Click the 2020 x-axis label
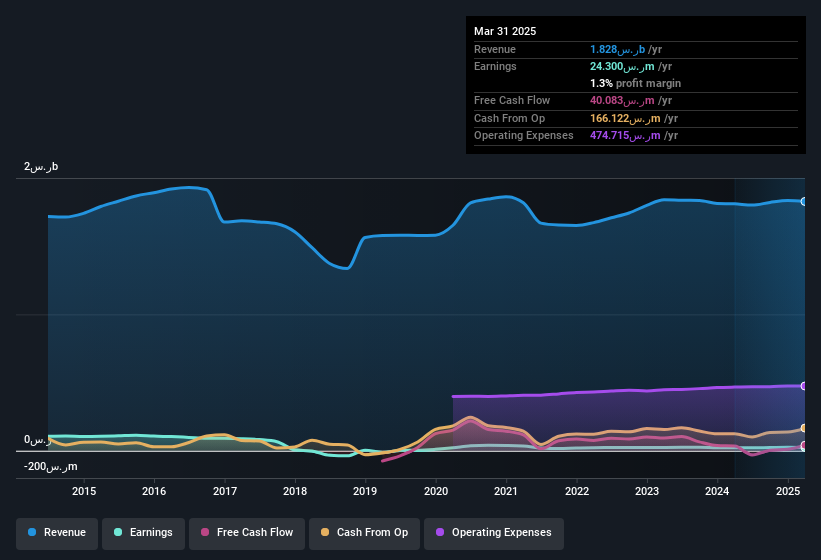This screenshot has height=560, width=821. coord(436,491)
